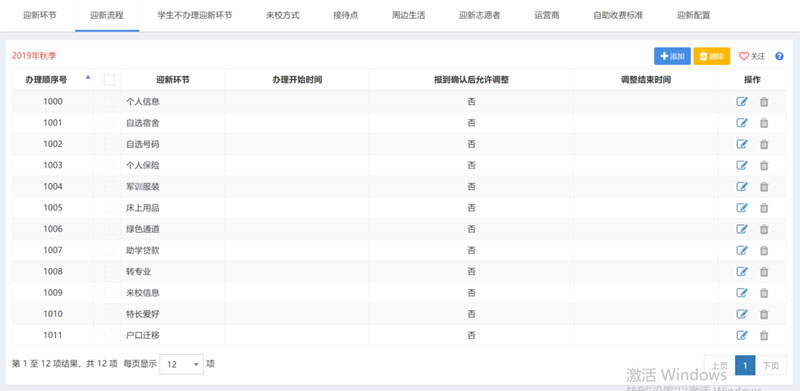This screenshot has height=391, width=800.
Task: Click trash icon for 军训服装 row
Action: 764,187
